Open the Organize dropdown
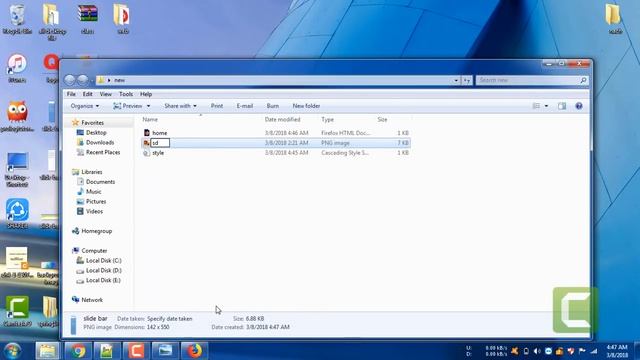 84,106
